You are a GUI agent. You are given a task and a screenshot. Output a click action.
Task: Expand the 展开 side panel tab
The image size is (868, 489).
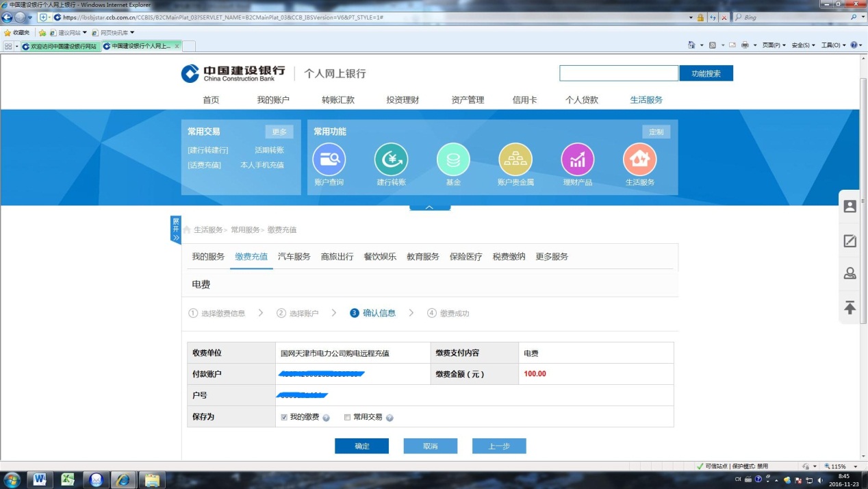(176, 229)
